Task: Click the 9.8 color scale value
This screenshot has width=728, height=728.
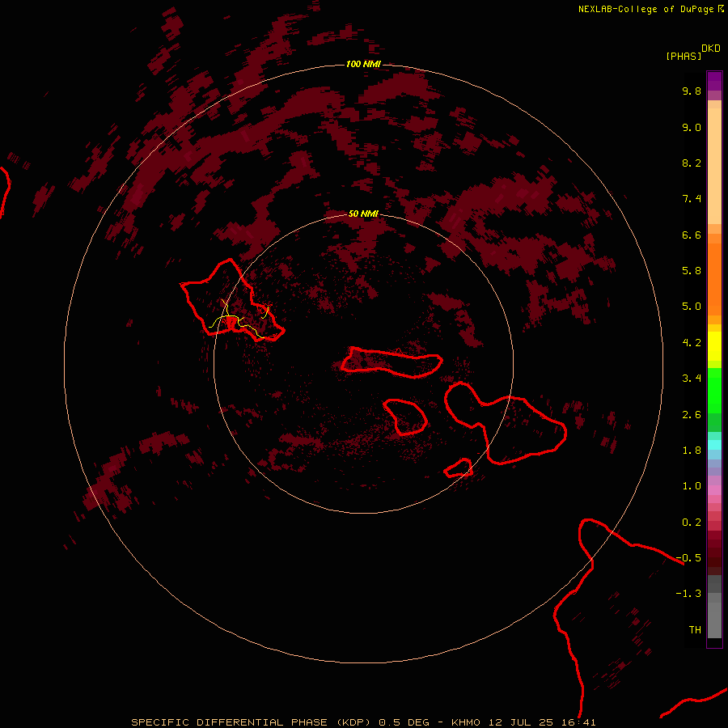Action: 692,91
